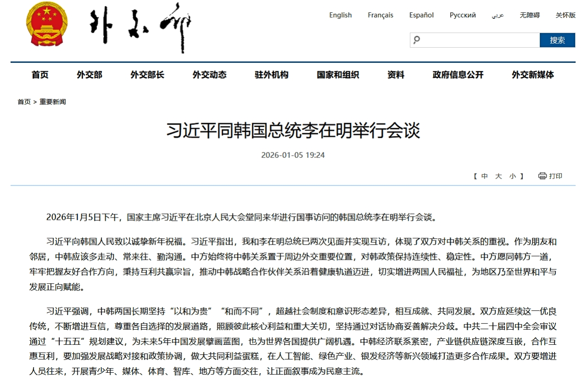Select medium font size 中
The image size is (588, 381).
point(485,176)
